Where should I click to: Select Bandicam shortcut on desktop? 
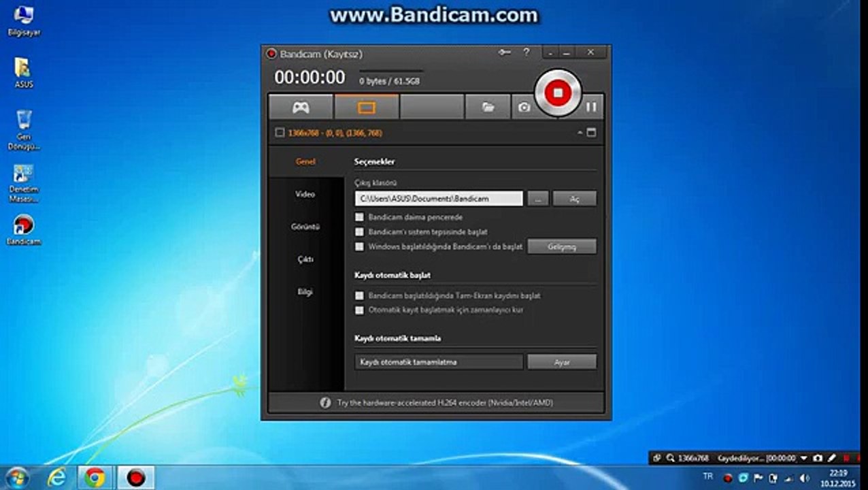(x=23, y=230)
